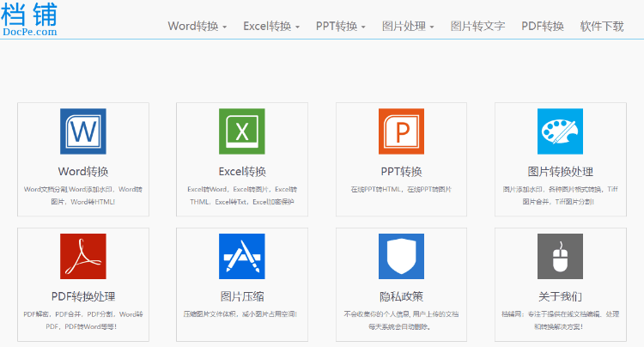Follow the 图片转换处理 card title link
Image resolution: width=644 pixels, height=347 pixels.
[x=560, y=171]
